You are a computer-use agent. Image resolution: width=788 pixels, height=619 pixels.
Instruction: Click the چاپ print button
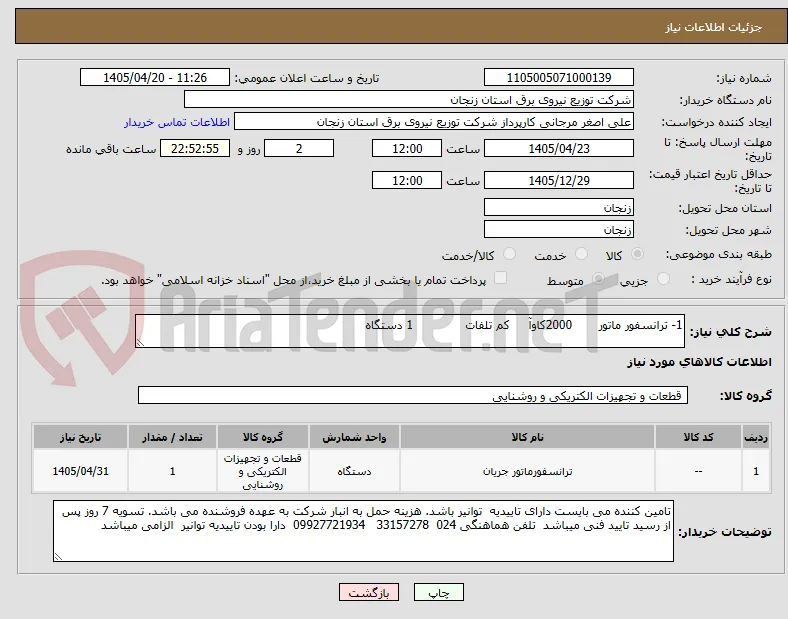coord(439,592)
